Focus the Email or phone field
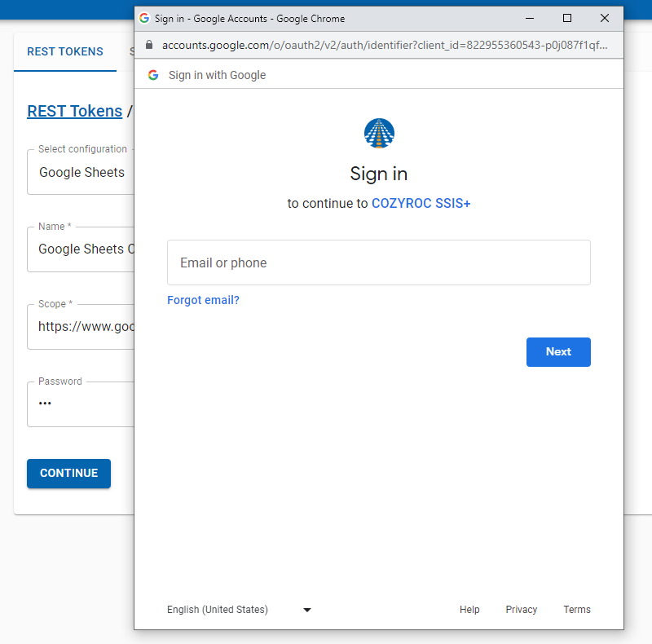The image size is (652, 644). (378, 262)
